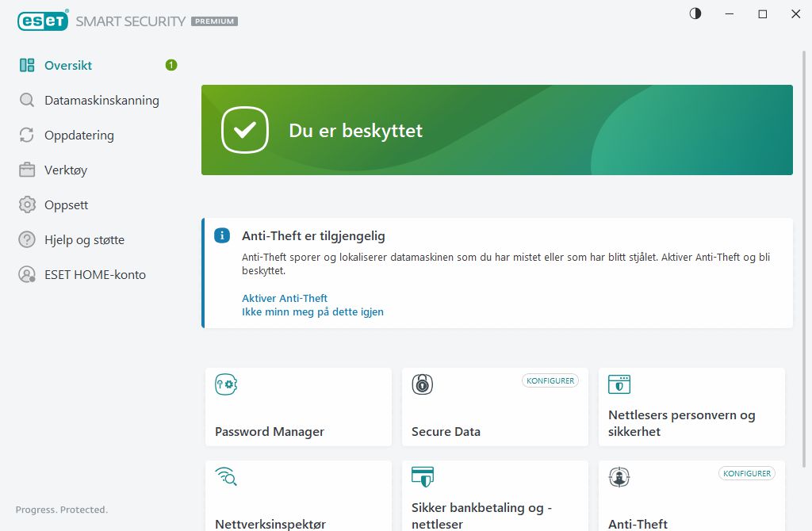Click the green notification badge on Oversikt
This screenshot has height=531, width=812.
[x=171, y=65]
